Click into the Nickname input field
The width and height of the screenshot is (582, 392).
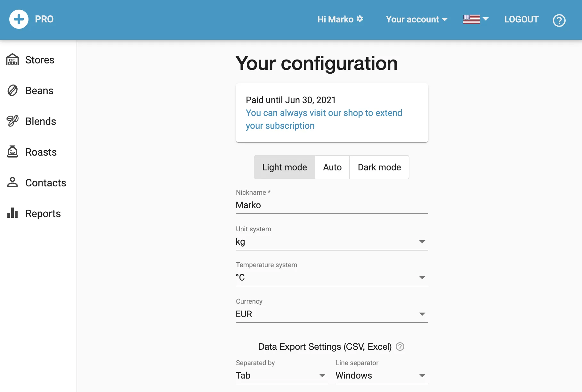tap(331, 205)
